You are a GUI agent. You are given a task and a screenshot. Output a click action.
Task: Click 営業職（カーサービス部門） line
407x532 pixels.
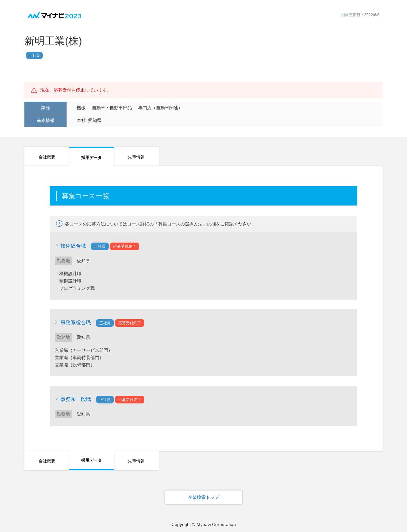point(84,350)
